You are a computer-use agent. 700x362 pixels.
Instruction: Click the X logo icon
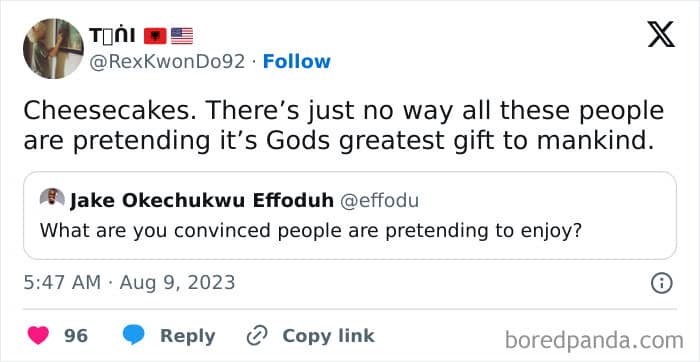point(662,35)
